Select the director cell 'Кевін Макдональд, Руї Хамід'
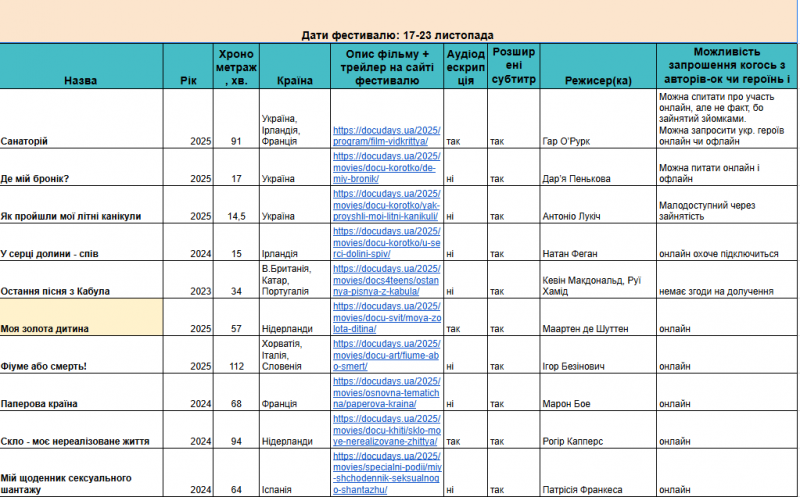 pos(598,280)
